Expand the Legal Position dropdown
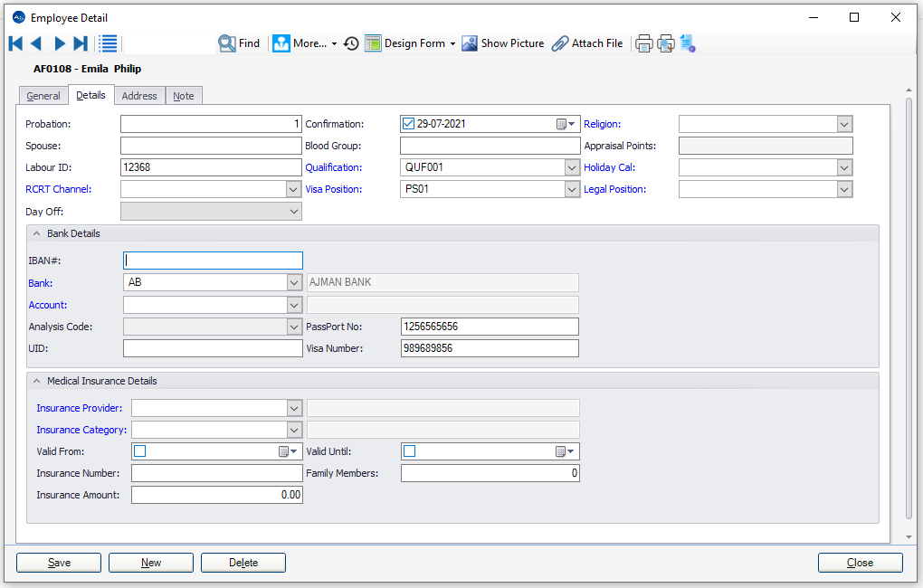The height and width of the screenshot is (588, 923). 844,190
